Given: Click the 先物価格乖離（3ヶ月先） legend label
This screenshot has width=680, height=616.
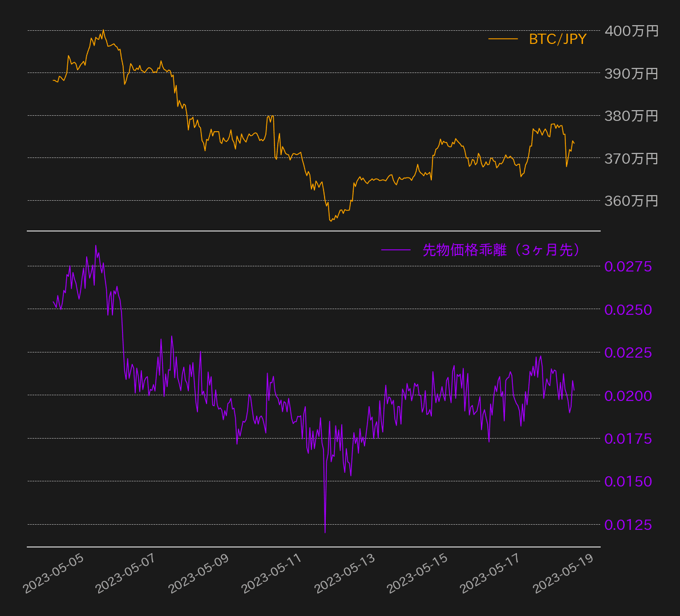Looking at the screenshot, I should coord(501,250).
